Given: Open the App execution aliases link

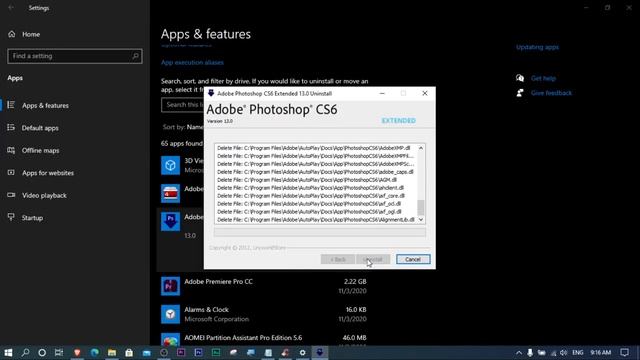Looking at the screenshot, I should [x=192, y=62].
